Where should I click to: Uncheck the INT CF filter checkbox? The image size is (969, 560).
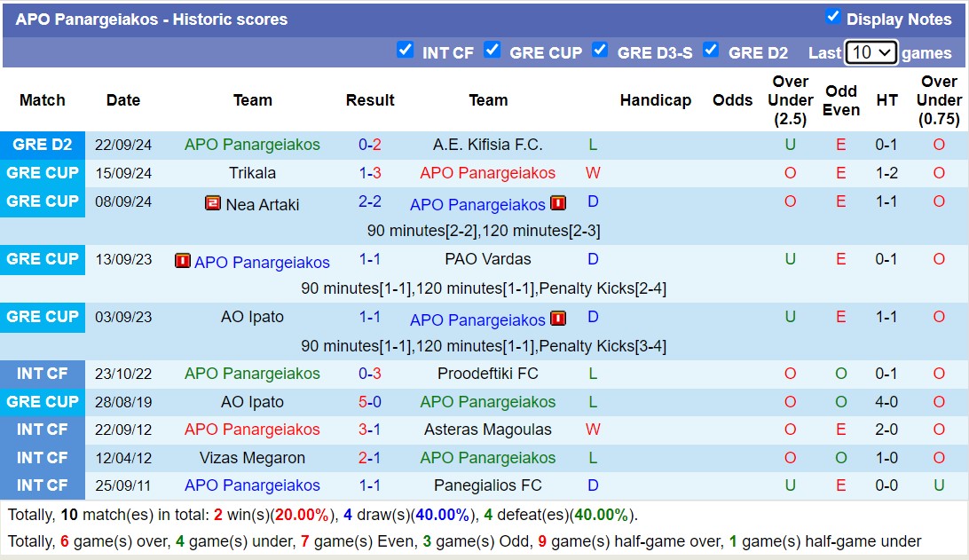coord(406,51)
